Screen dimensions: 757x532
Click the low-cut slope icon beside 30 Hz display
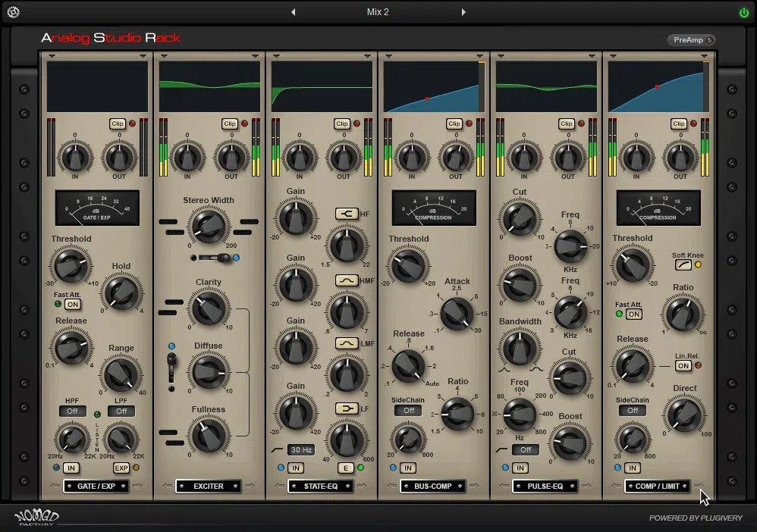(278, 450)
